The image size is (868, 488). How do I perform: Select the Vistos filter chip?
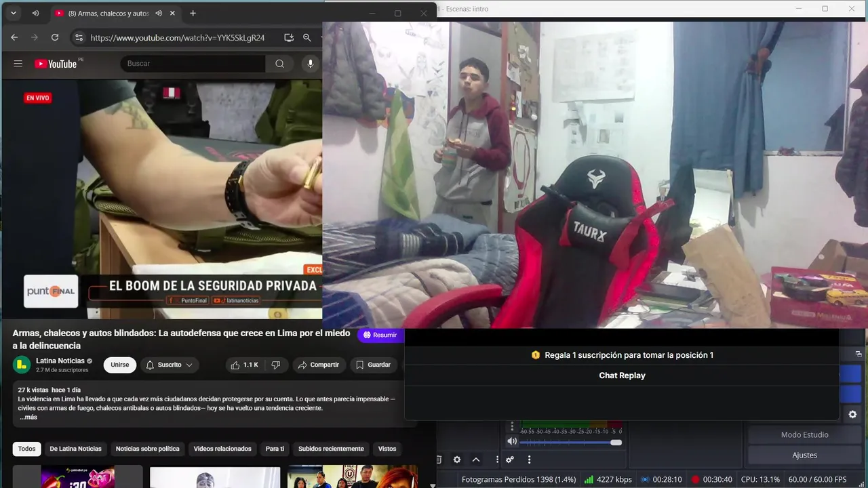[387, 449]
